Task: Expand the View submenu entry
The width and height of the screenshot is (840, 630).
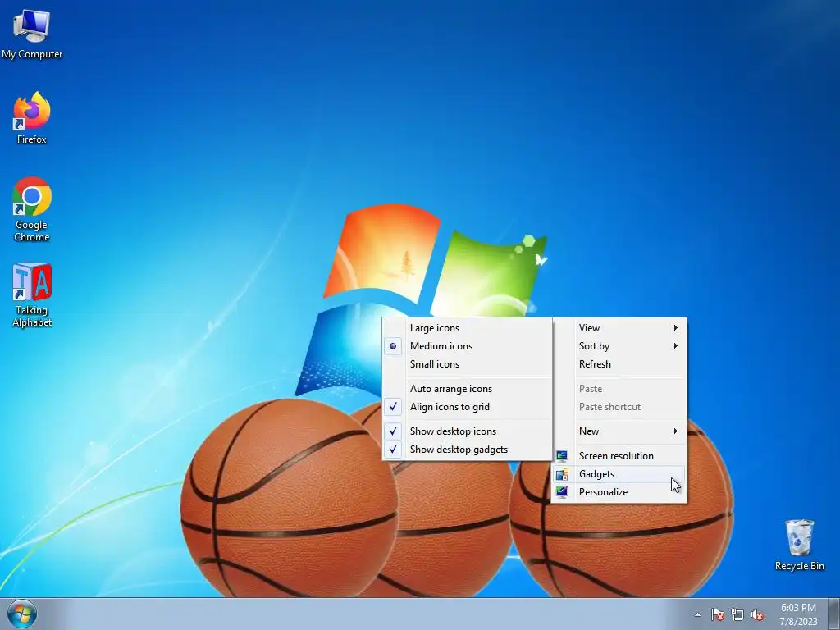Action: (x=619, y=328)
